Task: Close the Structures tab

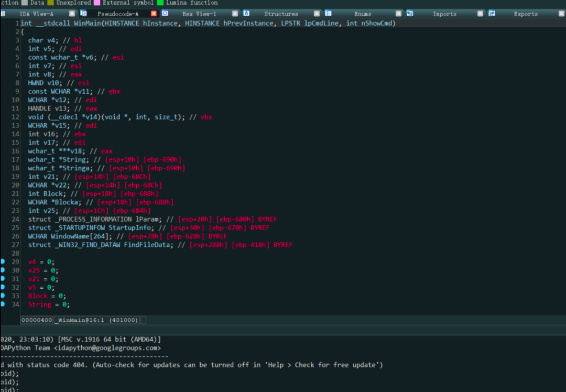Action: click(317, 13)
